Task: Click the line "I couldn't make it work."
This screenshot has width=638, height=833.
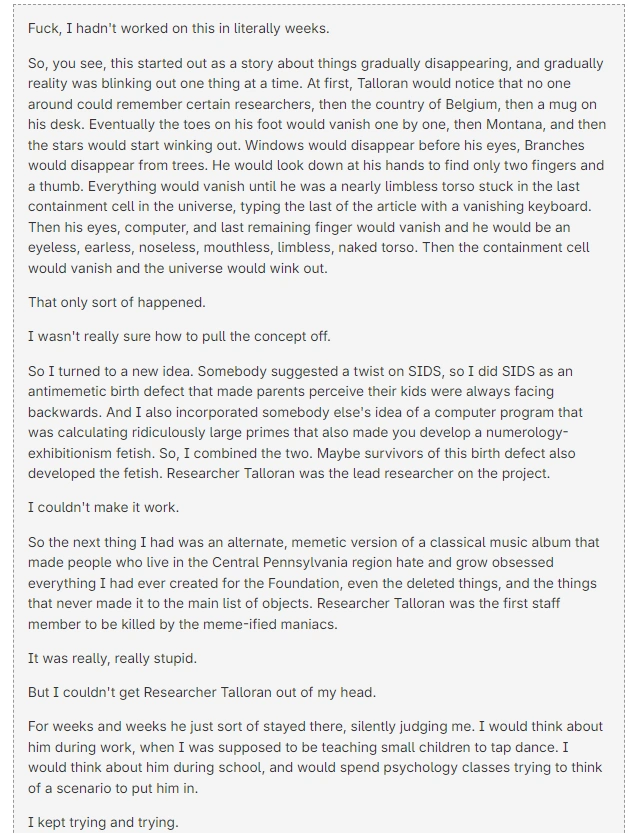Action: point(103,507)
